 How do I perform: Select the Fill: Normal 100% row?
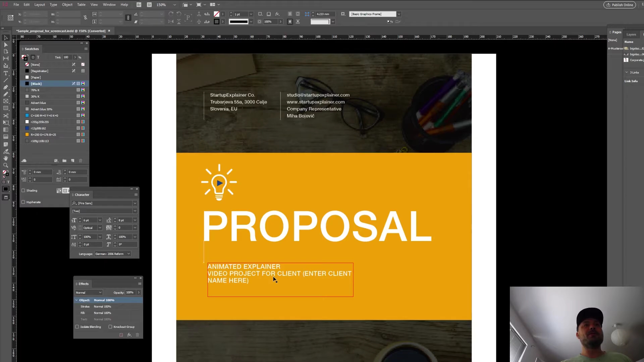coord(108,313)
